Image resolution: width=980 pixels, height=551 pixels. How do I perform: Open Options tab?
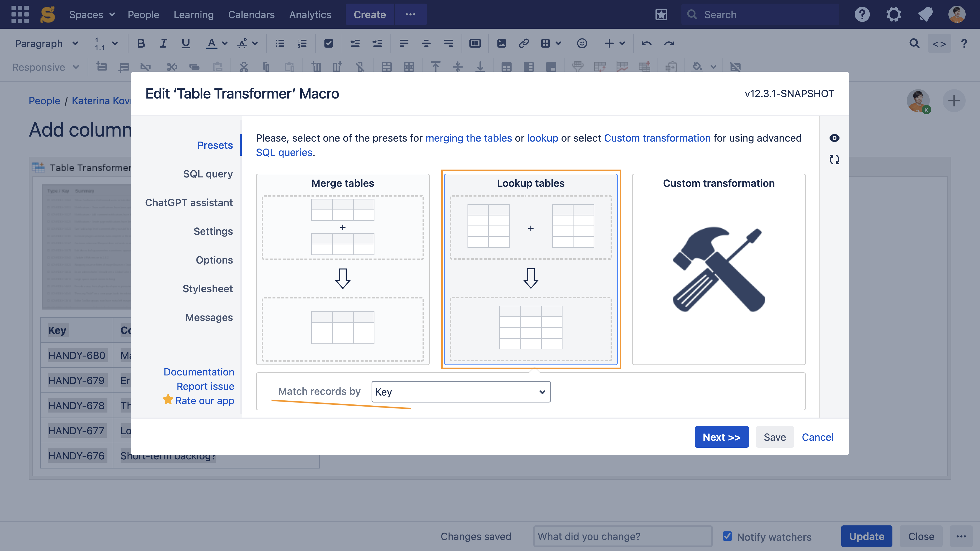(214, 260)
